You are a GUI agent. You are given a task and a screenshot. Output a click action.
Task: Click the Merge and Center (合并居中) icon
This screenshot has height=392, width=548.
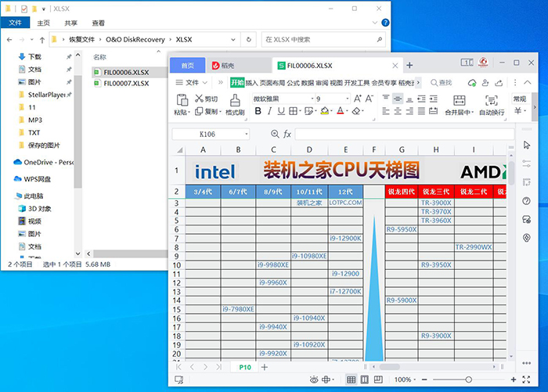point(457,100)
